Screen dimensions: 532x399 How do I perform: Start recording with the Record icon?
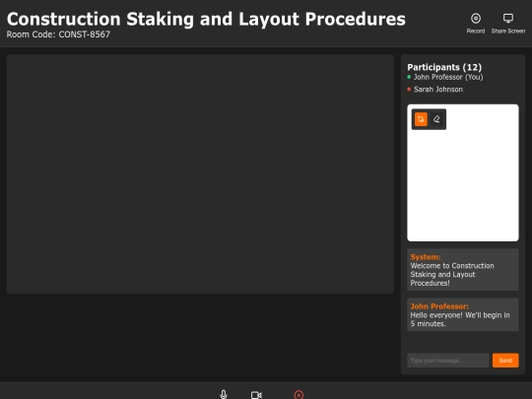pyautogui.click(x=475, y=19)
